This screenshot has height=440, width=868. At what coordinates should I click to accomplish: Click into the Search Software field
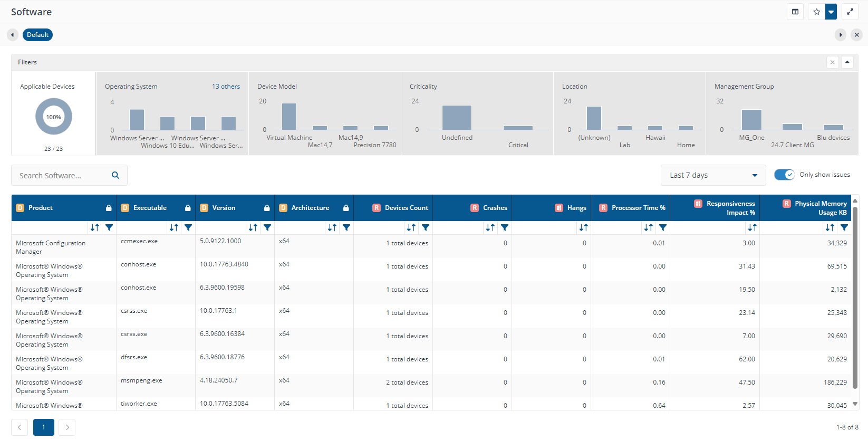pyautogui.click(x=62, y=176)
